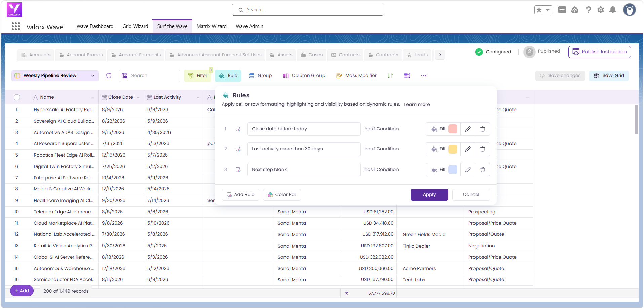Delete the Close date before today rule
The height and width of the screenshot is (308, 644).
tap(483, 129)
